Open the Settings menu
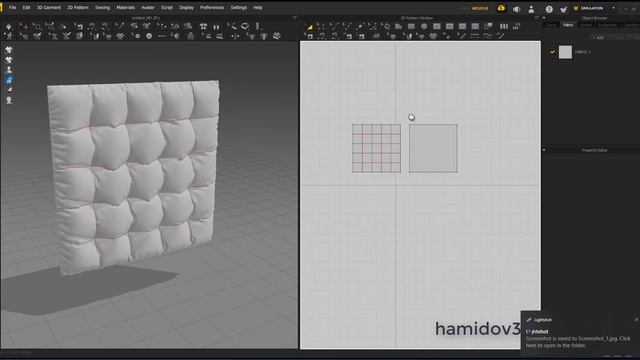This screenshot has height=360, width=640. click(x=238, y=8)
